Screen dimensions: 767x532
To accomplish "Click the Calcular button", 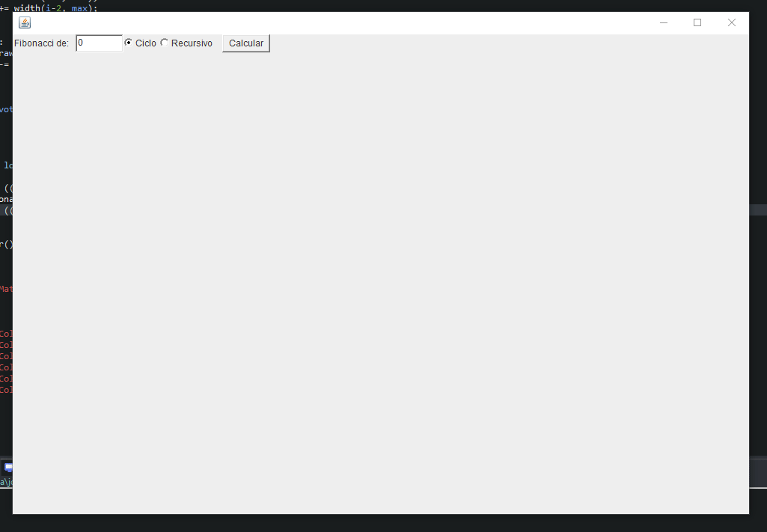I will pyautogui.click(x=246, y=43).
